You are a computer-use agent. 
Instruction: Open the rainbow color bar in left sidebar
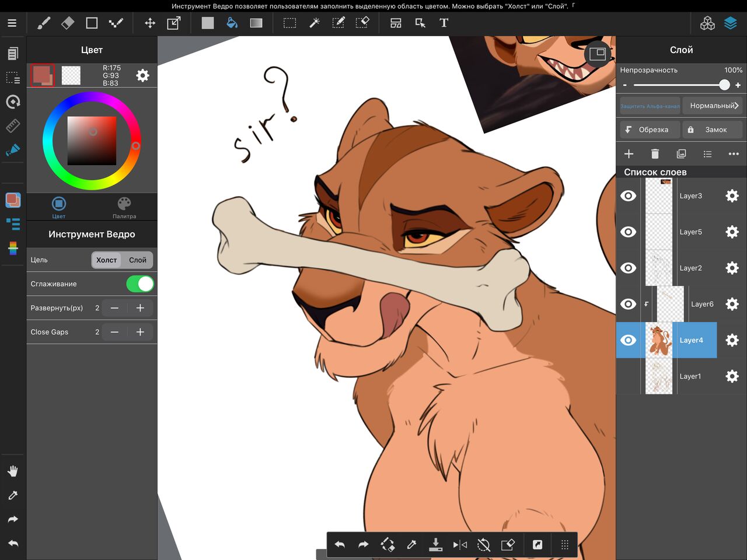coord(13,249)
